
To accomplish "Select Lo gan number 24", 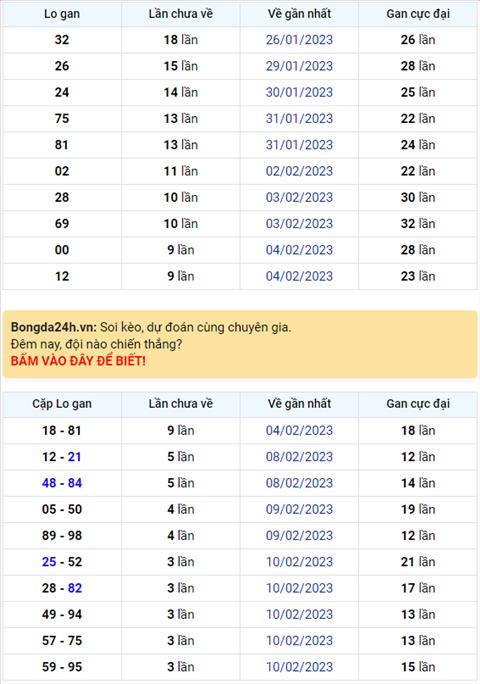I will (x=62, y=92).
